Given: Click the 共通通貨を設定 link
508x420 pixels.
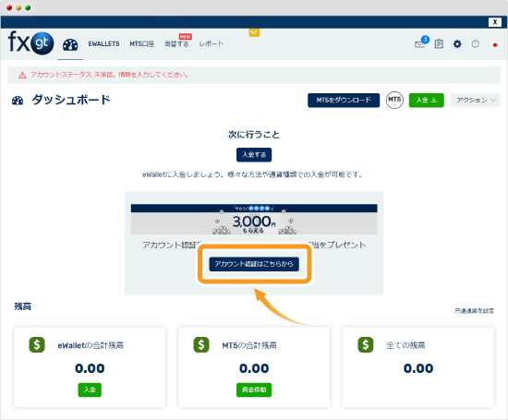Looking at the screenshot, I should pos(475,311).
